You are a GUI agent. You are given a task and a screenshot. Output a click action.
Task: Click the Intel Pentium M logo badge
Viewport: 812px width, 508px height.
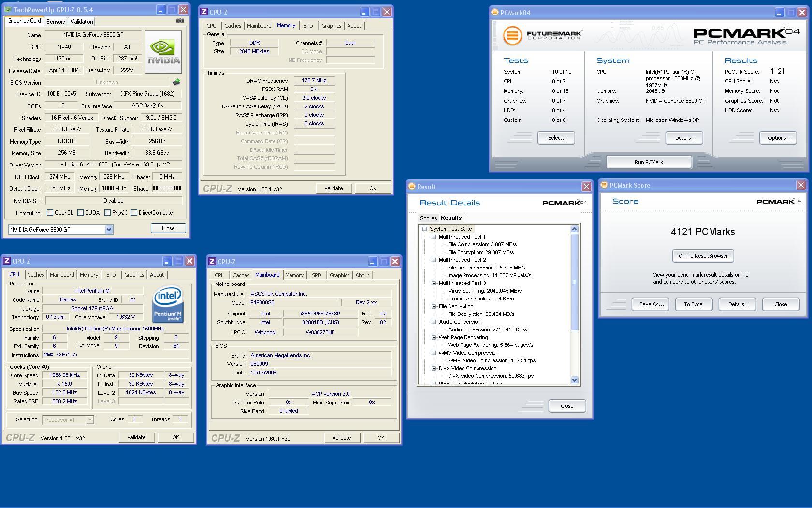pos(168,305)
